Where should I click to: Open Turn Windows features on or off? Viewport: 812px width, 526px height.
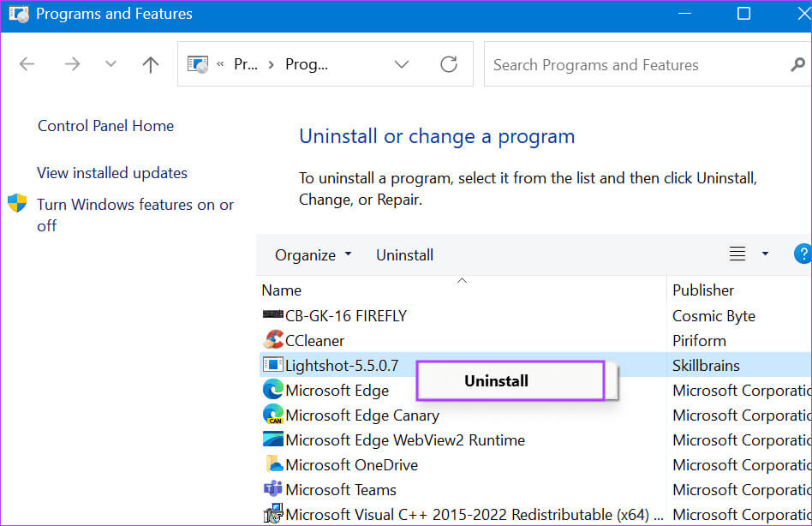pyautogui.click(x=135, y=215)
